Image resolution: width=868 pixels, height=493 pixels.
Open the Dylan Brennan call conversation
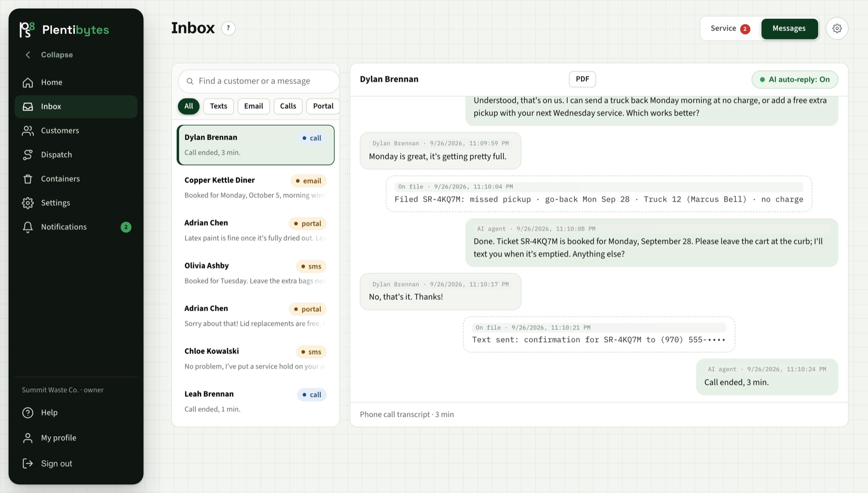coord(256,145)
